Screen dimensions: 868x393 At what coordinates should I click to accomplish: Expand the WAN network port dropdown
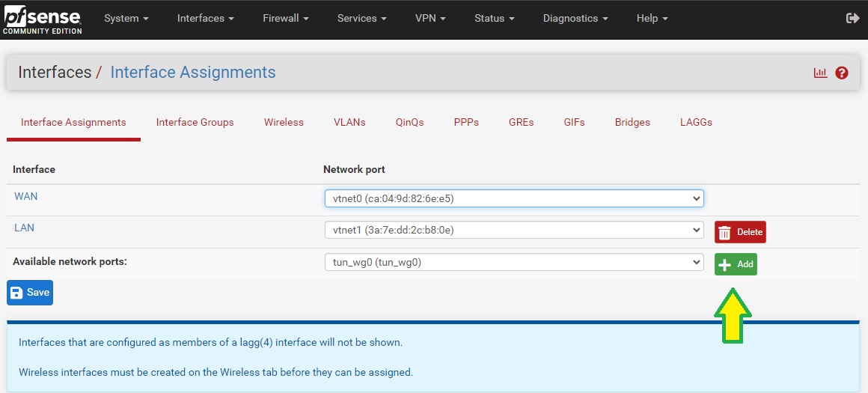(513, 198)
